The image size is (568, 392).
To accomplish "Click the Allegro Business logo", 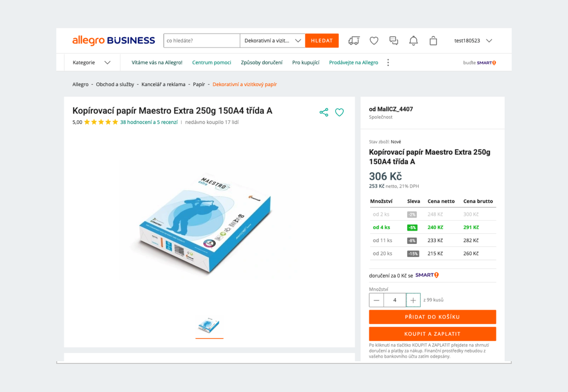I will coord(114,41).
